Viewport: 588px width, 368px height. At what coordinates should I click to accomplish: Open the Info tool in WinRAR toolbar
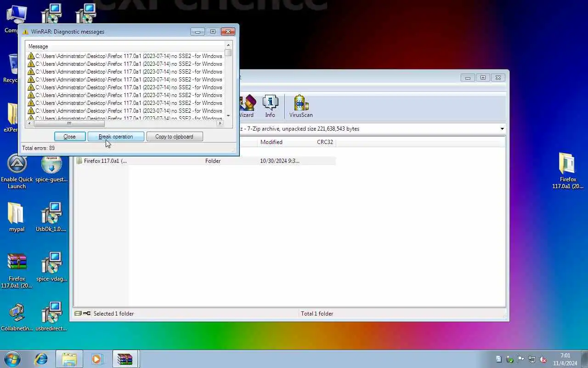[270, 107]
